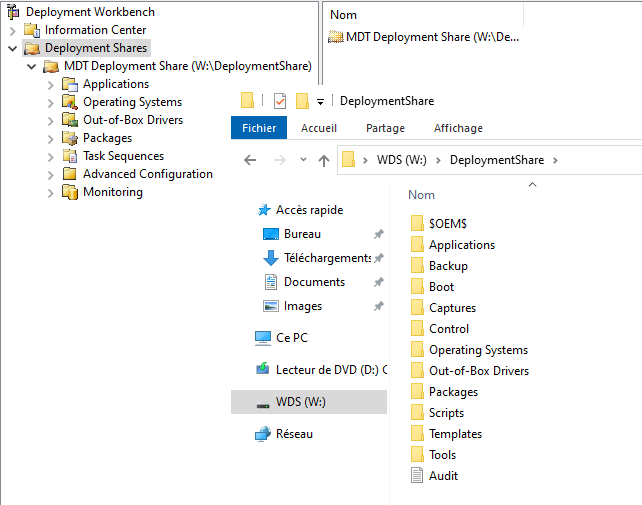This screenshot has height=505, width=642.
Task: Click the Operating Systems node icon in Workbench
Action: click(x=70, y=102)
